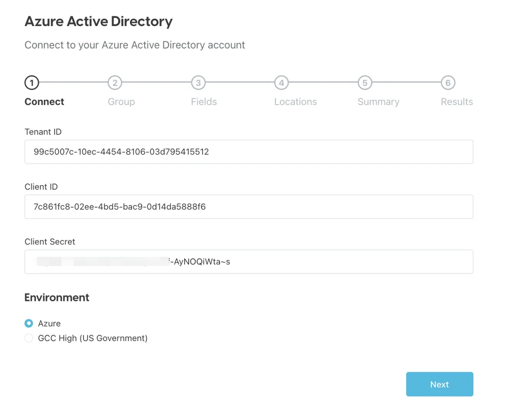Open the Group wizard step

(121, 101)
